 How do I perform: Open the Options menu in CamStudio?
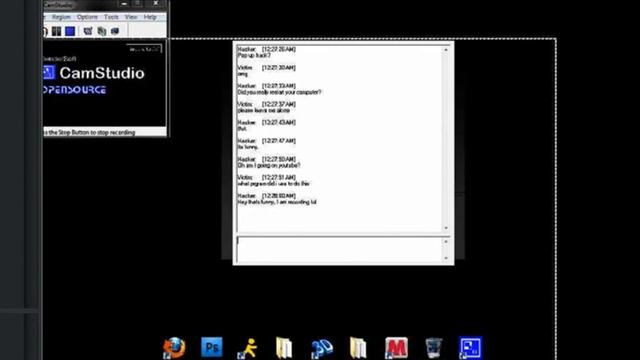[x=87, y=17]
